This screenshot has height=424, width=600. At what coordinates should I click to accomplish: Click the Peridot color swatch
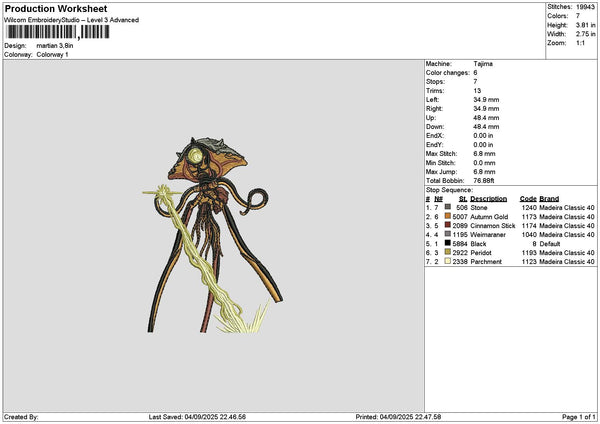(x=447, y=252)
